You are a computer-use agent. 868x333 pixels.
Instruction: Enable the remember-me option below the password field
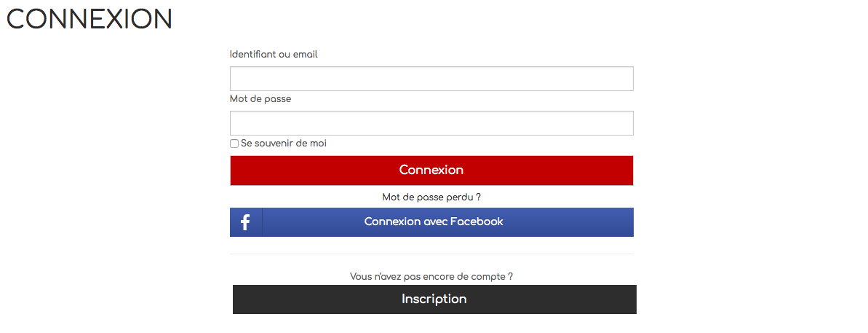point(234,144)
